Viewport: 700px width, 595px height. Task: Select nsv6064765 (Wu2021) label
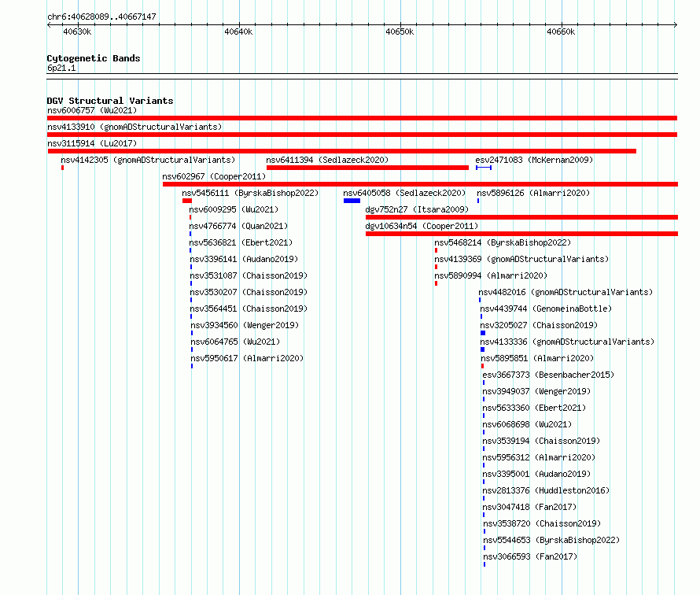(236, 342)
